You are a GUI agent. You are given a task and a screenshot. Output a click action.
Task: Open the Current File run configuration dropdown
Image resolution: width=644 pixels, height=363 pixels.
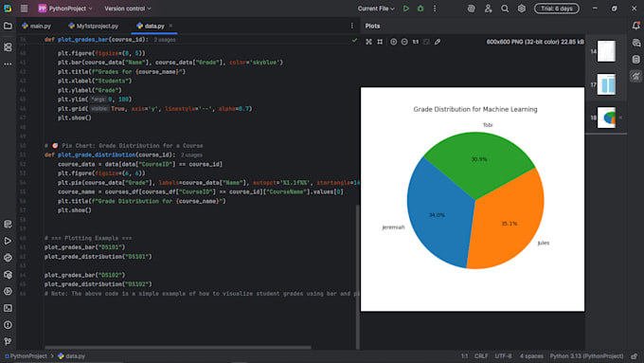[x=376, y=9]
